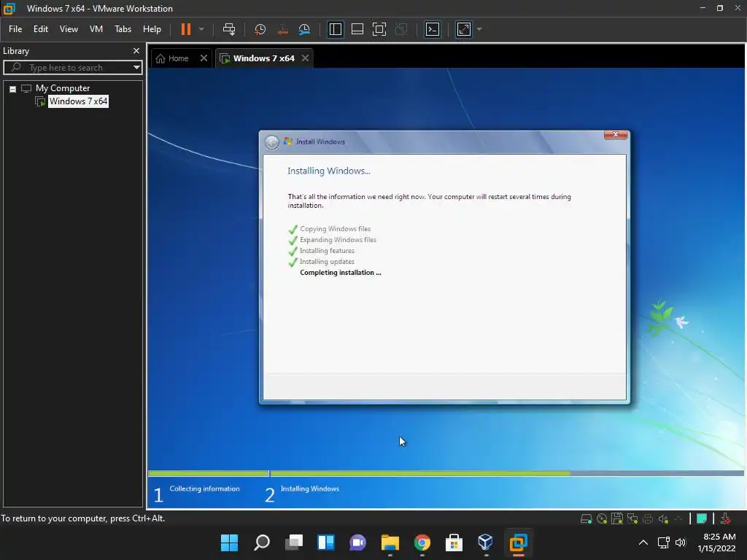
Task: Close the Install Windows dialog
Action: [616, 135]
